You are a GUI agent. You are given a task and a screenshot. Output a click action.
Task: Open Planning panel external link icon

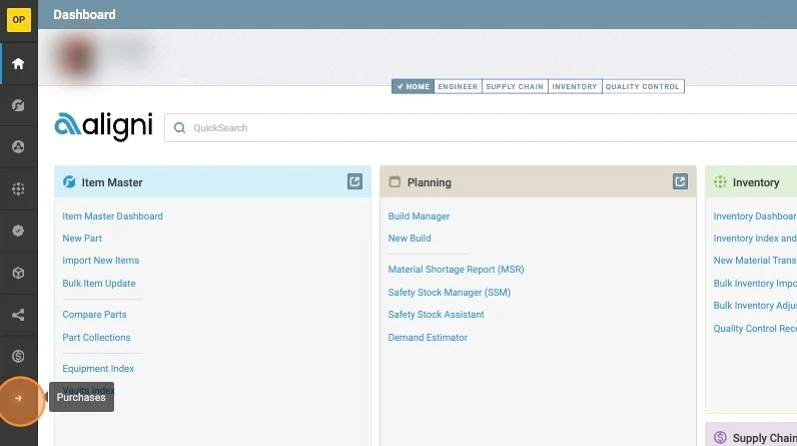[680, 182]
